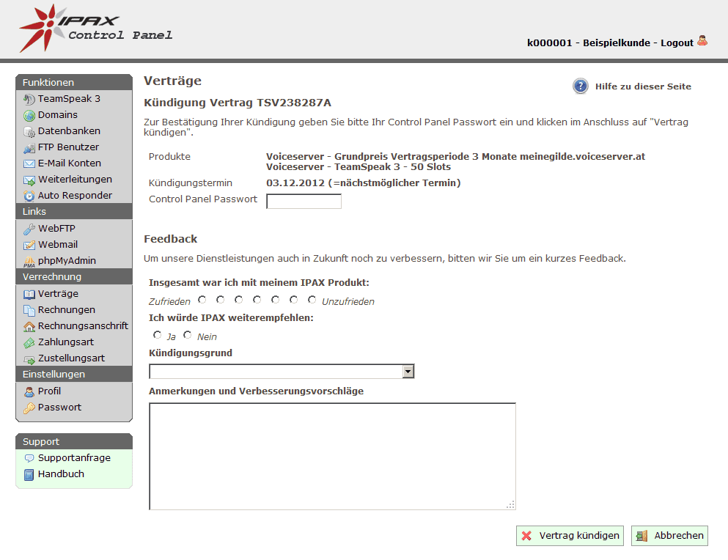Click the Zahlungsart money icon

29,342
